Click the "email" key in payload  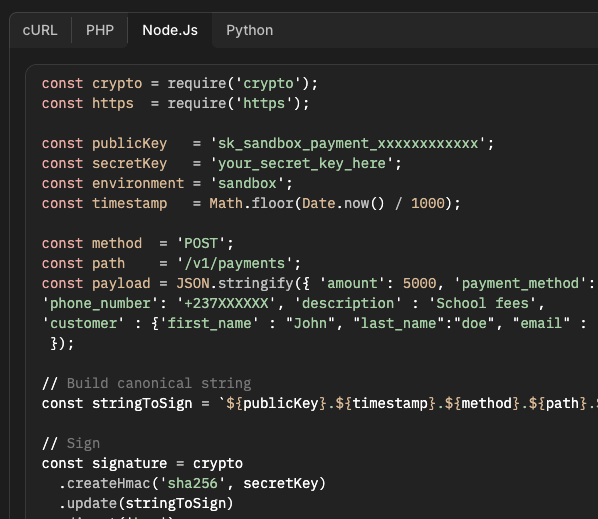(541, 323)
